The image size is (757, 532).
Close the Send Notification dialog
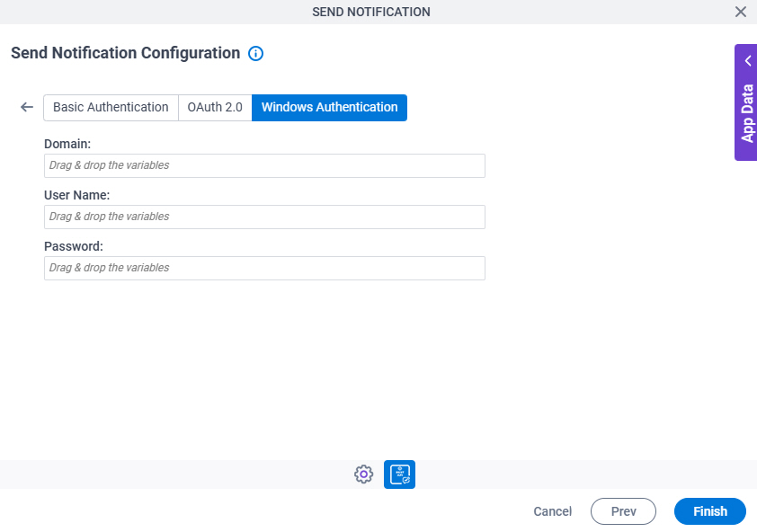pos(741,12)
